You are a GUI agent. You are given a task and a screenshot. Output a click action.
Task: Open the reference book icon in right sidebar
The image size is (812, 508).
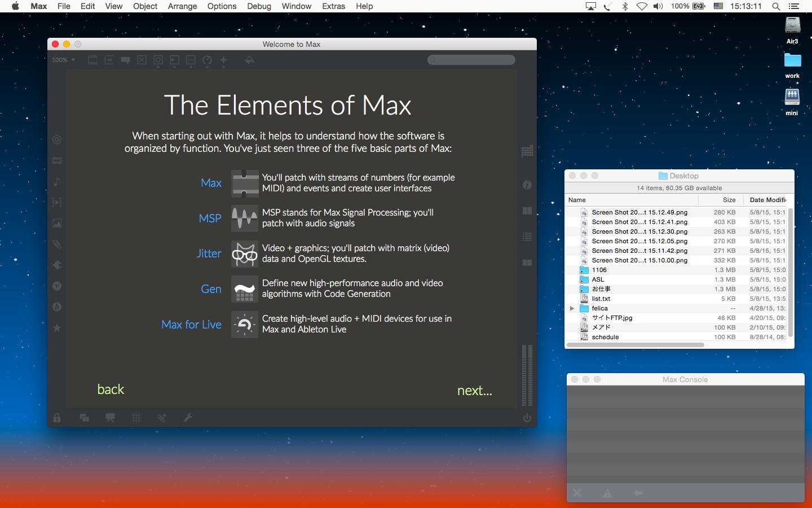(x=527, y=211)
